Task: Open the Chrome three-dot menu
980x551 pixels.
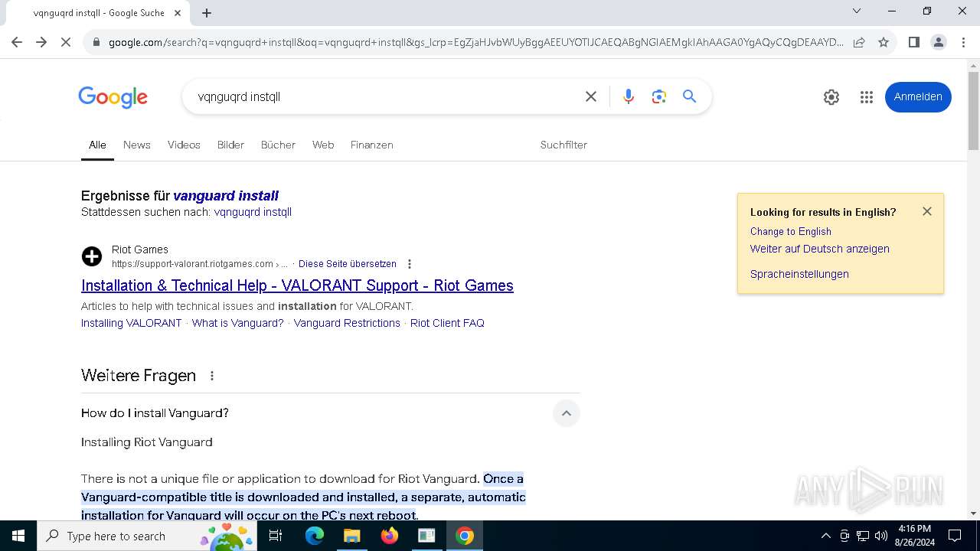Action: point(962,42)
